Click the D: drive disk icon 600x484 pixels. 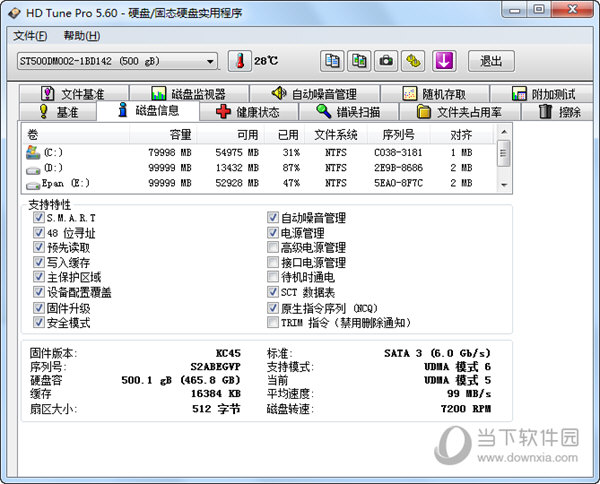coord(33,170)
